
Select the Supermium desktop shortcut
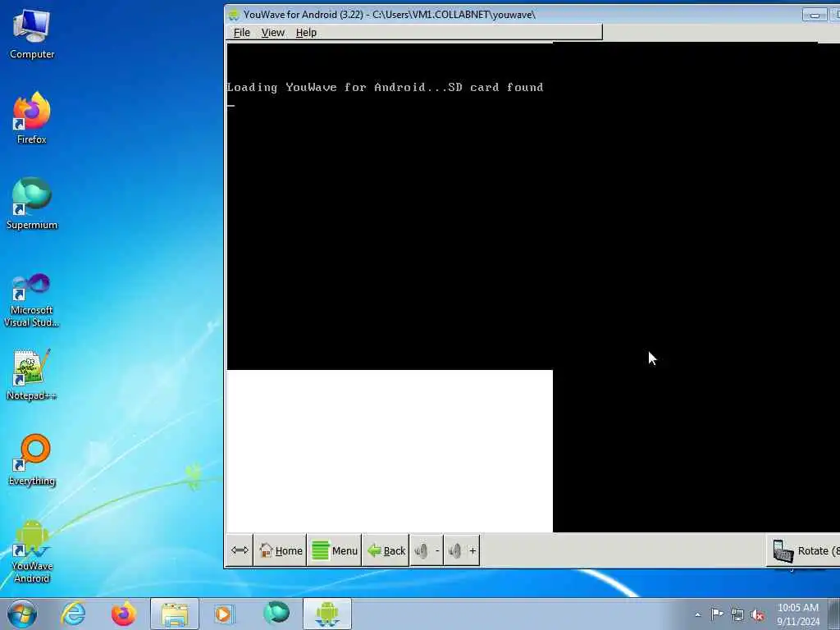(32, 203)
